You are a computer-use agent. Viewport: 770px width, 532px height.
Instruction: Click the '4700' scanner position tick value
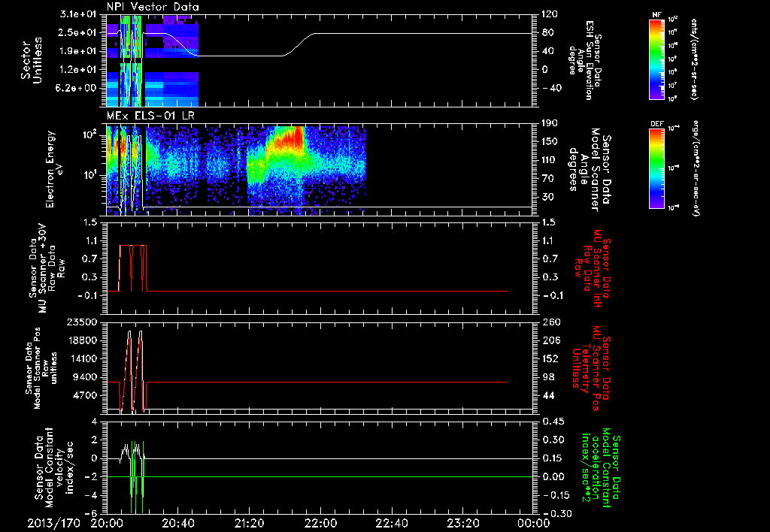pos(86,395)
